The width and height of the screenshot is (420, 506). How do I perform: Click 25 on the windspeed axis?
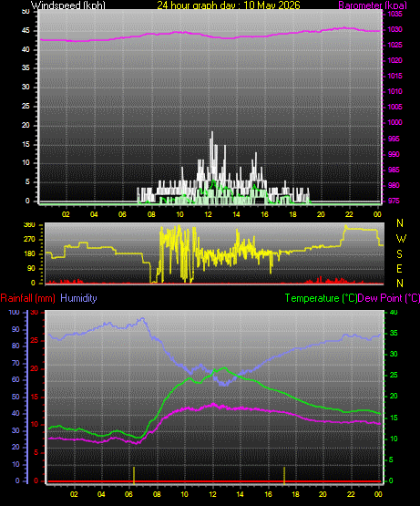tap(26, 106)
